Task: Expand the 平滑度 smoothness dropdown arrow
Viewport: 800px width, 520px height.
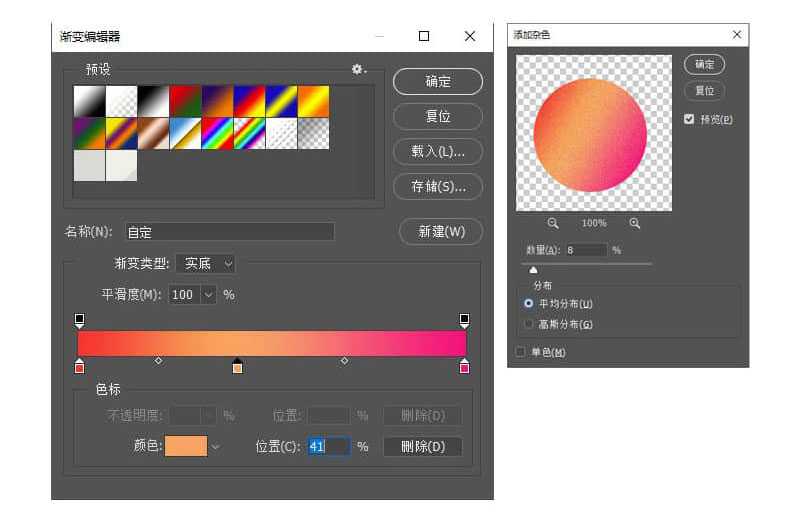Action: (208, 295)
